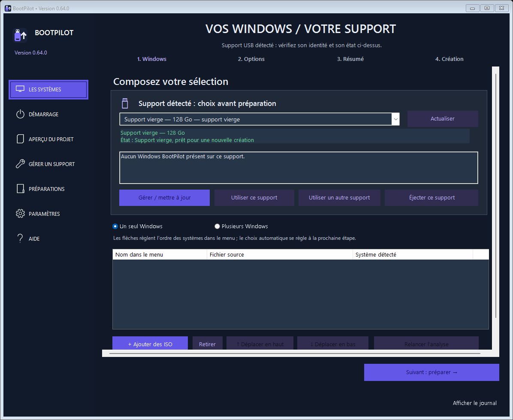The image size is (513, 420).
Task: Click the question mark Aide icon
Action: [x=20, y=239]
